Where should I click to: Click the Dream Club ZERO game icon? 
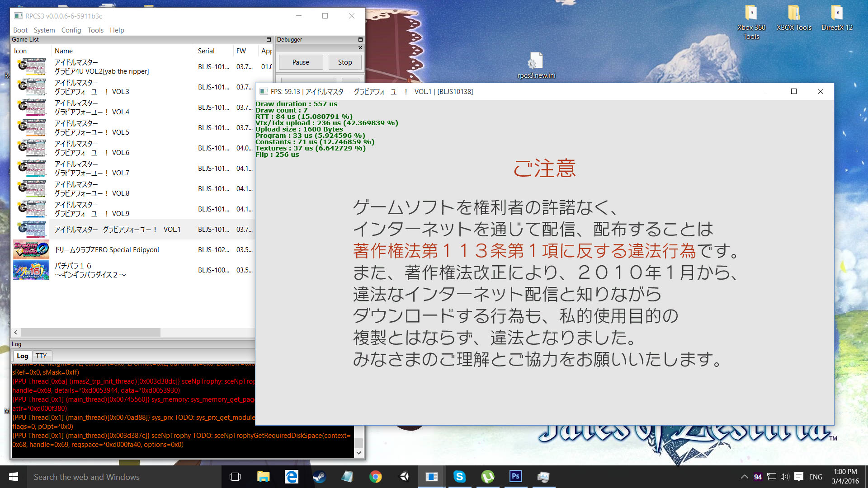coord(31,249)
